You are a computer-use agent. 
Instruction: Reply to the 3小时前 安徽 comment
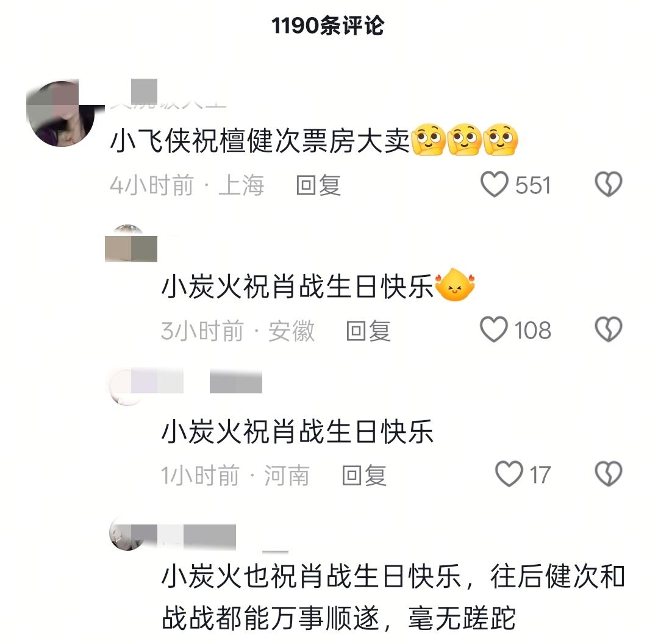(x=368, y=331)
